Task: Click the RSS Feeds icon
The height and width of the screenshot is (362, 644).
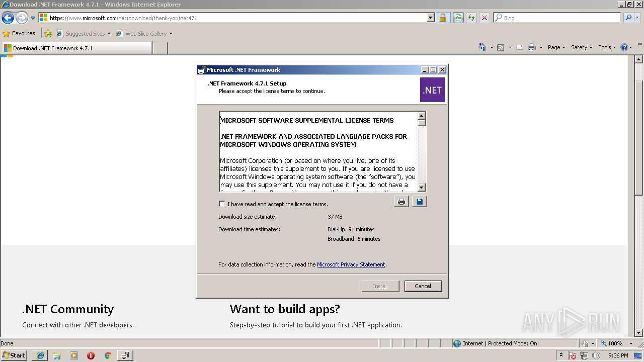Action: [501, 47]
